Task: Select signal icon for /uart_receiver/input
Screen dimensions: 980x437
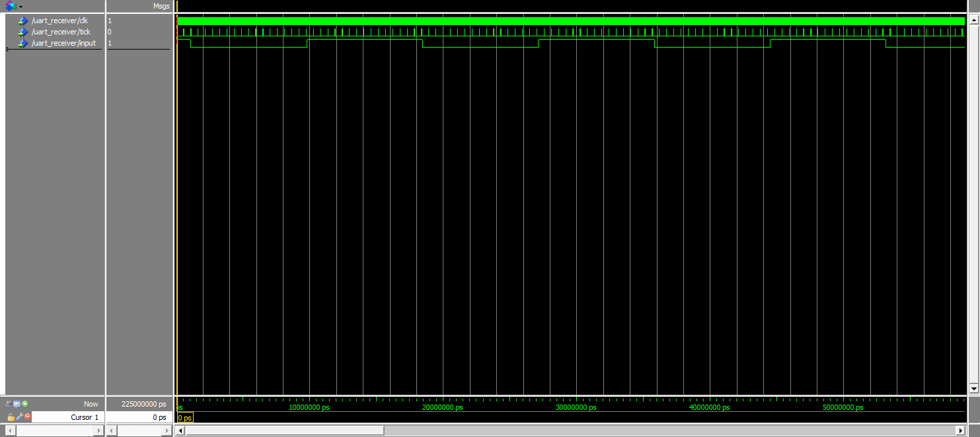Action: tap(24, 43)
